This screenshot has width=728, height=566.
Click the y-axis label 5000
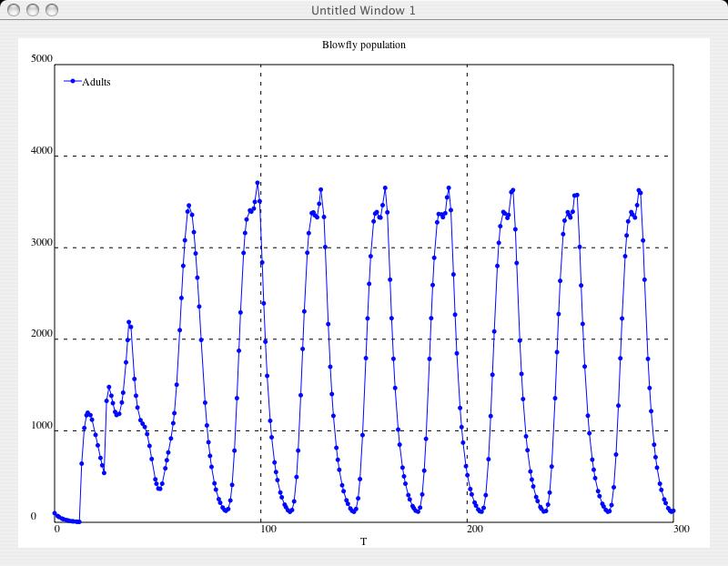pos(42,58)
